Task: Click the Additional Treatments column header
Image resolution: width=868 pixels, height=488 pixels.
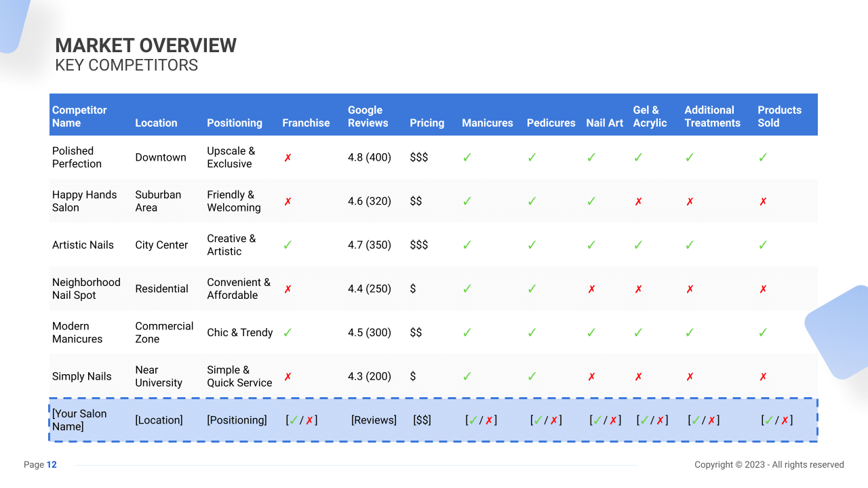Action: (x=712, y=116)
